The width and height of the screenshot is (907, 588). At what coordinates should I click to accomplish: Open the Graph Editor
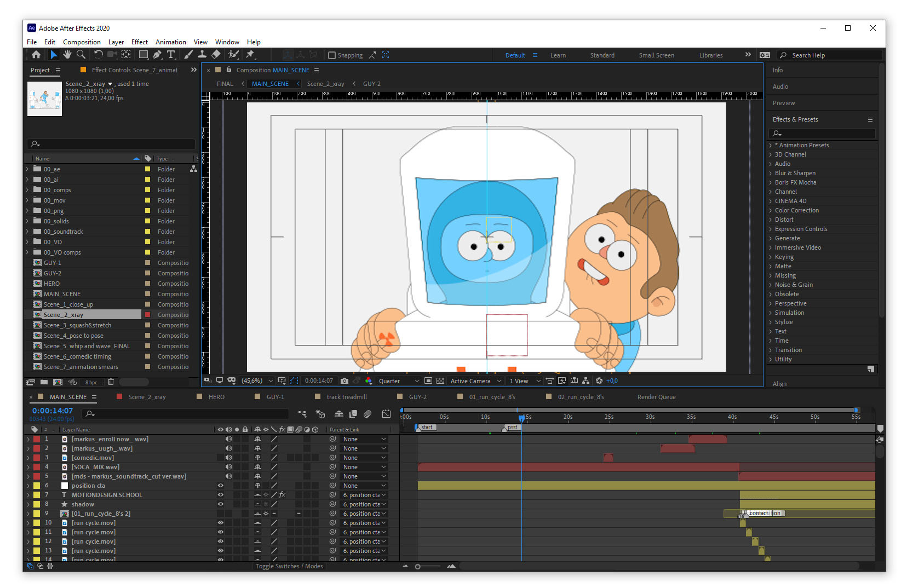(x=387, y=414)
